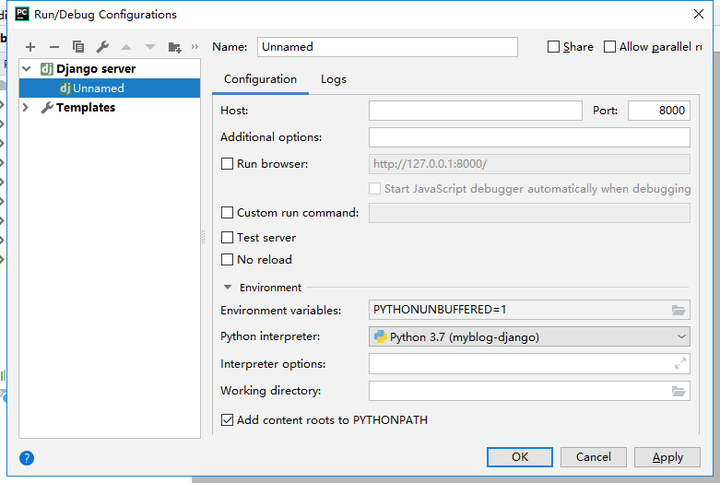This screenshot has height=483, width=720.
Task: Expand the Templates tree node
Action: coord(26,107)
